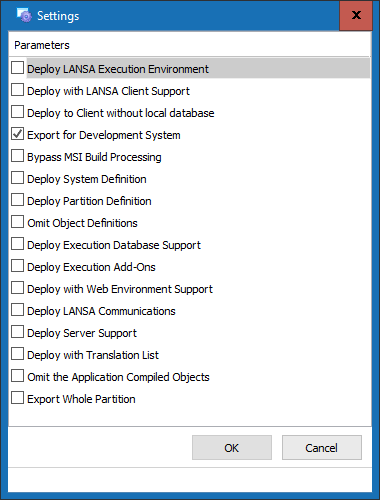Enable Omit the Application Compiled Objects

pyautogui.click(x=17, y=376)
